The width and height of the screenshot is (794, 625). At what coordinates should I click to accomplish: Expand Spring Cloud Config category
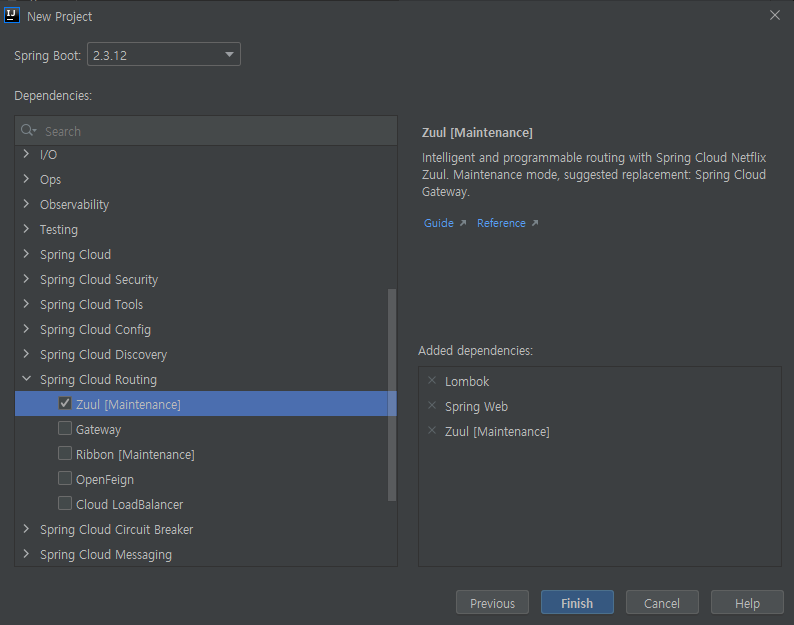26,329
